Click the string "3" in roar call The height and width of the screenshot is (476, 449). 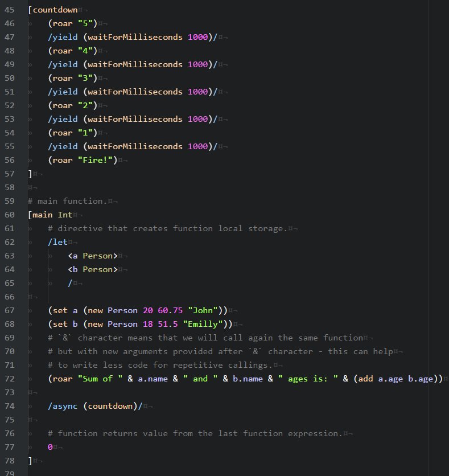(85, 78)
